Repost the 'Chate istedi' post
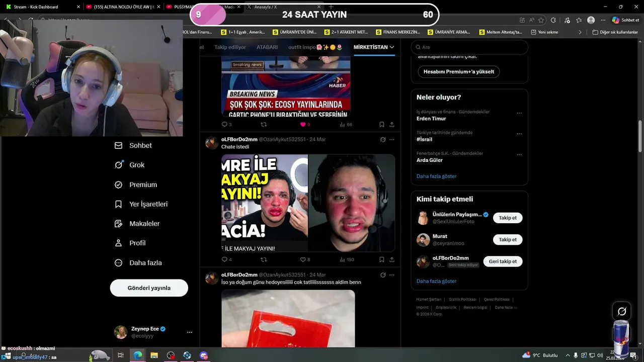 click(x=264, y=259)
